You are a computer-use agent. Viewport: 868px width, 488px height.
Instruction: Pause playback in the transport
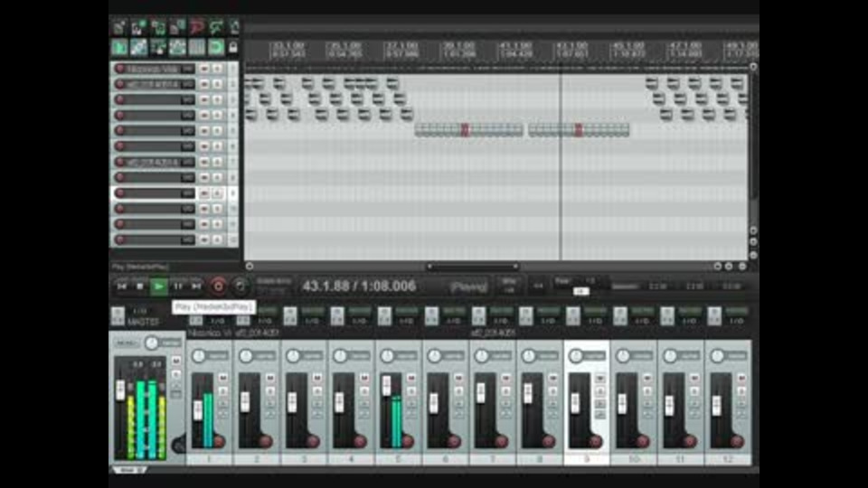coord(178,286)
